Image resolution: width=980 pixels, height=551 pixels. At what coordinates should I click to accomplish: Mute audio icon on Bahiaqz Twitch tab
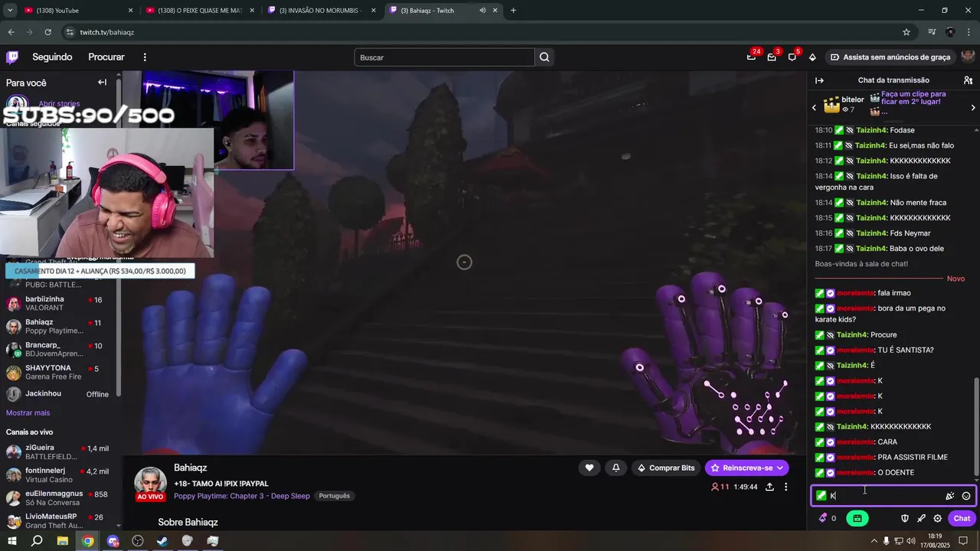pyautogui.click(x=482, y=11)
